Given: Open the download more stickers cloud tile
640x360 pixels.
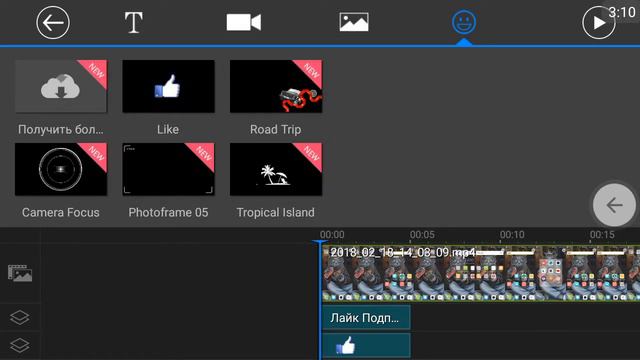Looking at the screenshot, I should coord(61,86).
